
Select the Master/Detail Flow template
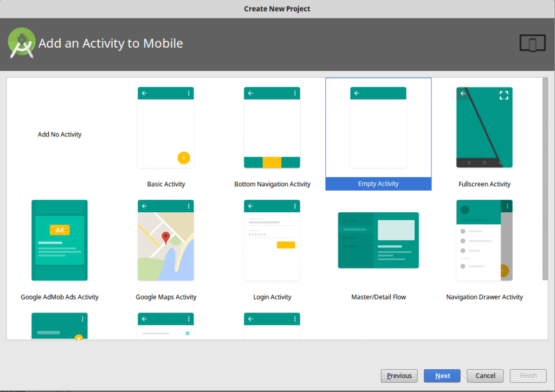pos(378,240)
